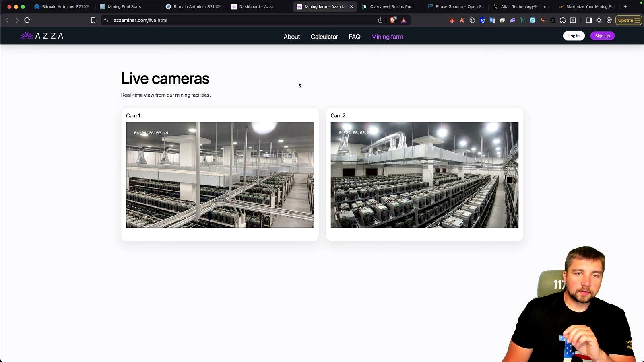644x362 pixels.
Task: Switch to the Dashboard - Azza tab
Action: [x=260, y=7]
